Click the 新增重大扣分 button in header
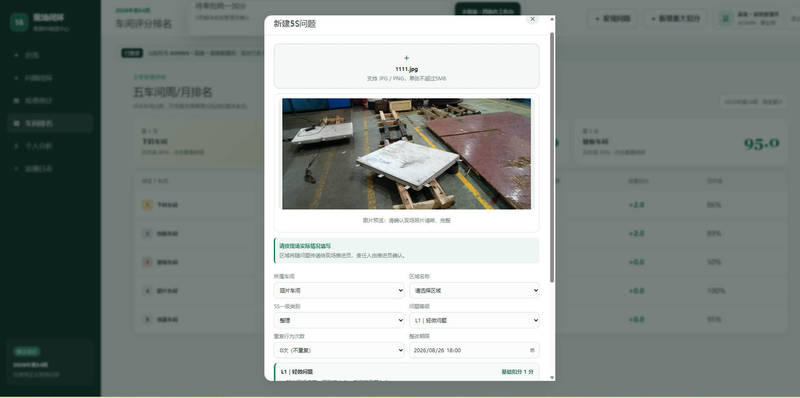Screen dimensions: 800x398 [x=675, y=19]
